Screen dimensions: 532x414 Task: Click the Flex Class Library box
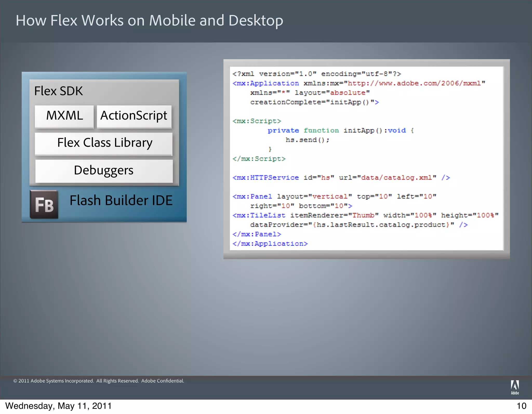pos(104,144)
